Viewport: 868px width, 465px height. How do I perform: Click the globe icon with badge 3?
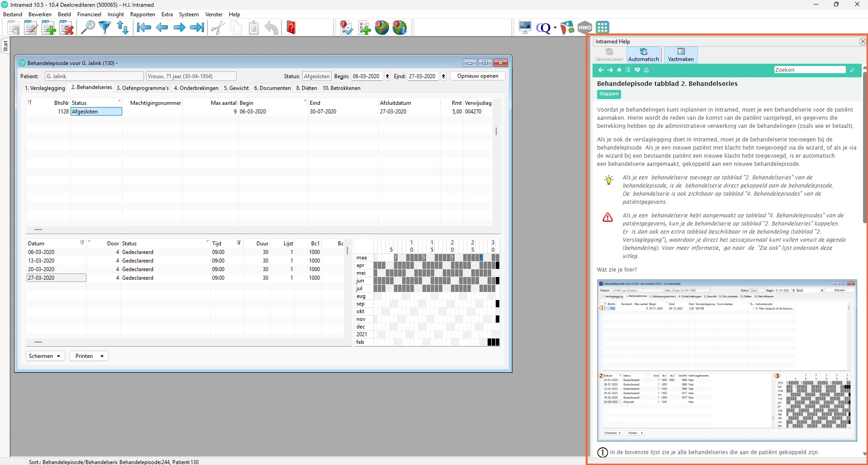(x=382, y=28)
